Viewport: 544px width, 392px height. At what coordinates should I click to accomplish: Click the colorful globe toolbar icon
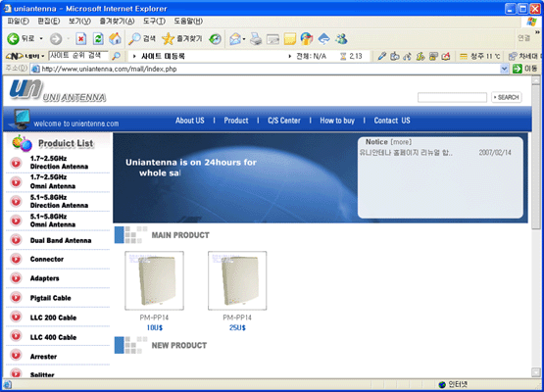(x=307, y=39)
